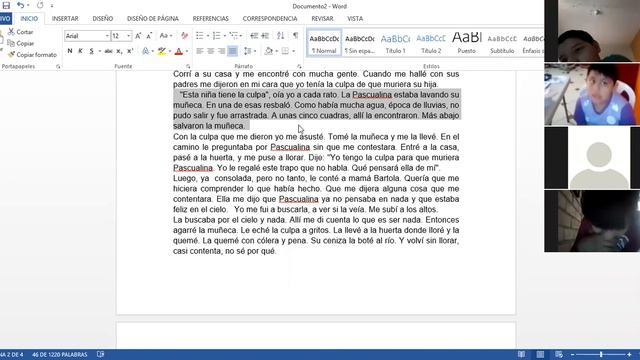
Task: Toggle superscript formatting
Action: coord(130,51)
